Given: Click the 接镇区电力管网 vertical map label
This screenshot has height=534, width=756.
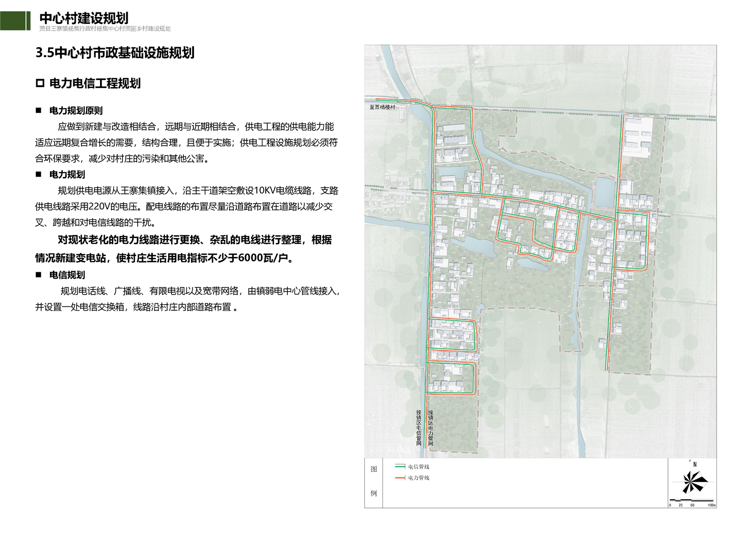Looking at the screenshot, I should point(431,428).
